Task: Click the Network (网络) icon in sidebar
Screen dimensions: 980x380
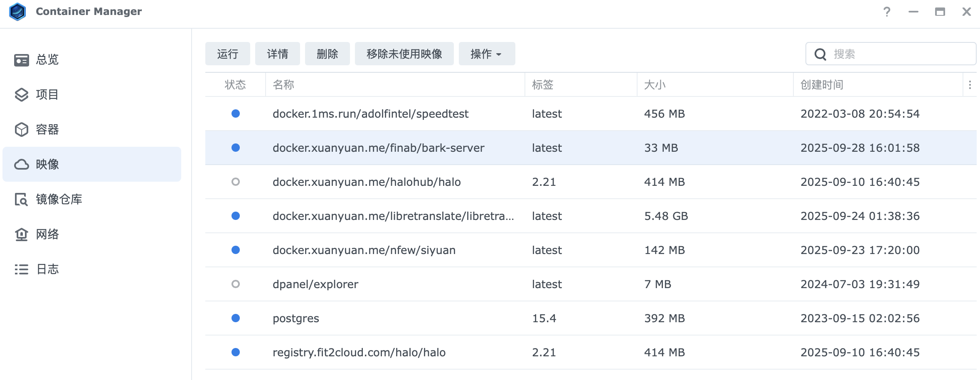Action: coord(21,234)
